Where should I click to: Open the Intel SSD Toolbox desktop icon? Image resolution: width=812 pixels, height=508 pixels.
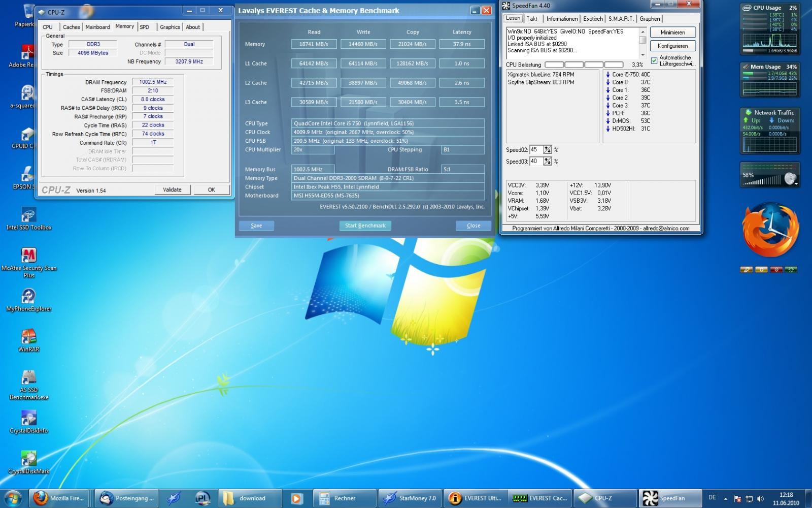pyautogui.click(x=29, y=219)
